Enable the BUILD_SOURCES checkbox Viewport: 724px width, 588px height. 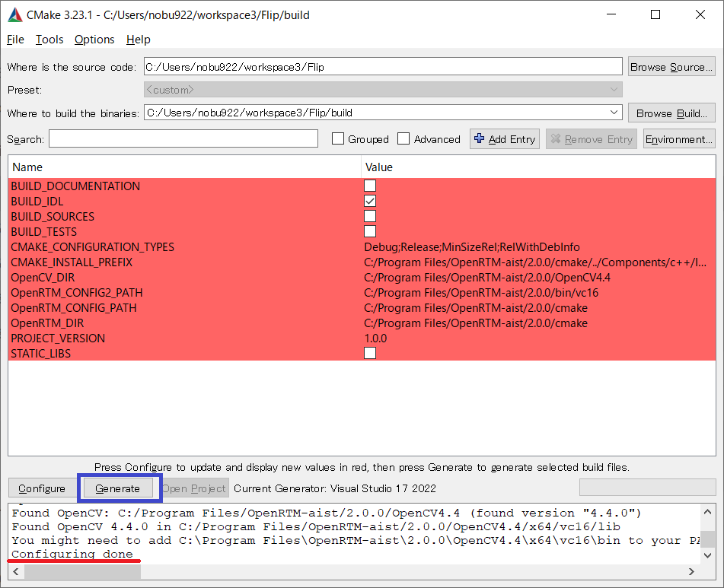pyautogui.click(x=370, y=216)
